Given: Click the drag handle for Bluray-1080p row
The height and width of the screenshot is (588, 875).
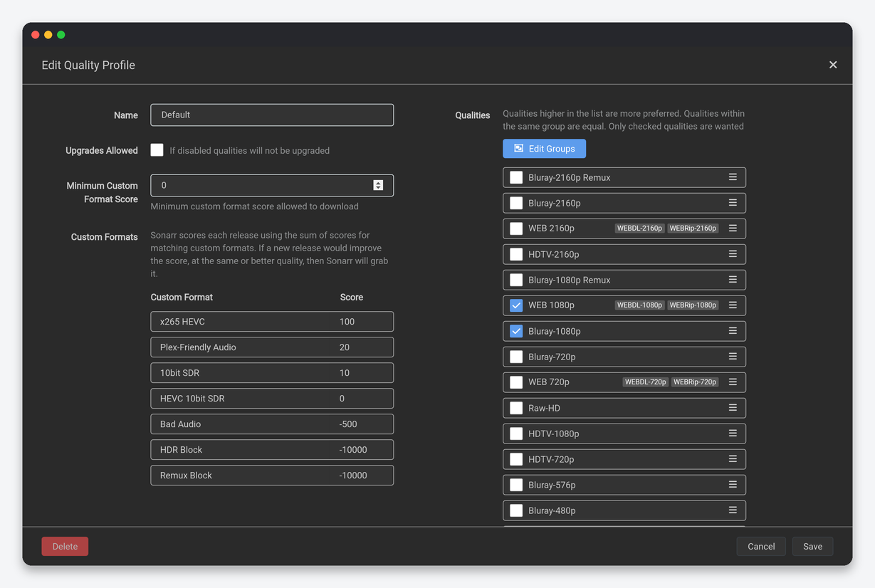Looking at the screenshot, I should (x=733, y=331).
